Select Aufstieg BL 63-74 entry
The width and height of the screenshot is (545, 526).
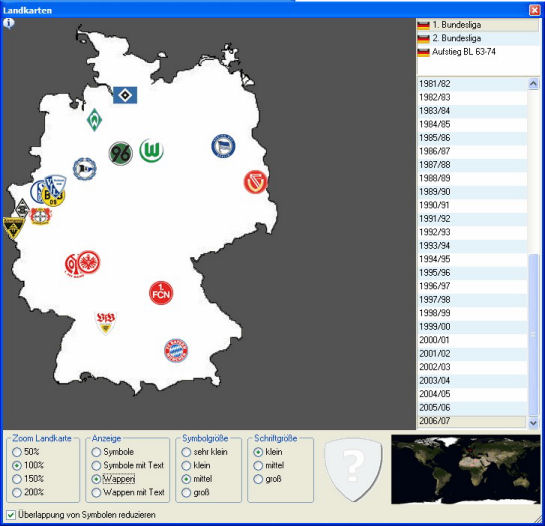pos(477,52)
